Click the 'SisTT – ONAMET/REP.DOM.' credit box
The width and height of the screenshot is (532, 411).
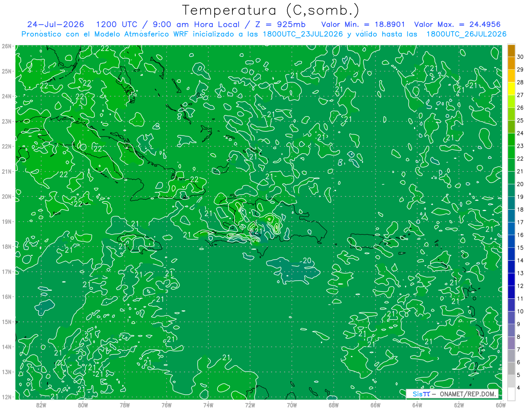pyautogui.click(x=452, y=394)
